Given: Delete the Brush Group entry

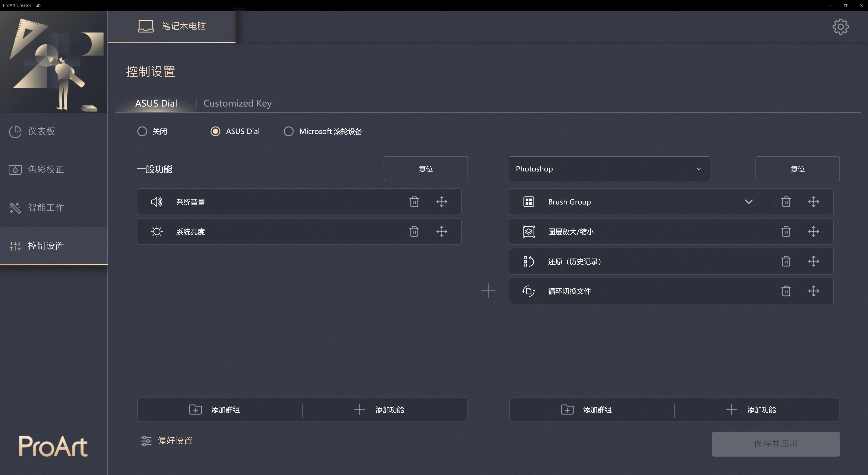Looking at the screenshot, I should tap(786, 202).
